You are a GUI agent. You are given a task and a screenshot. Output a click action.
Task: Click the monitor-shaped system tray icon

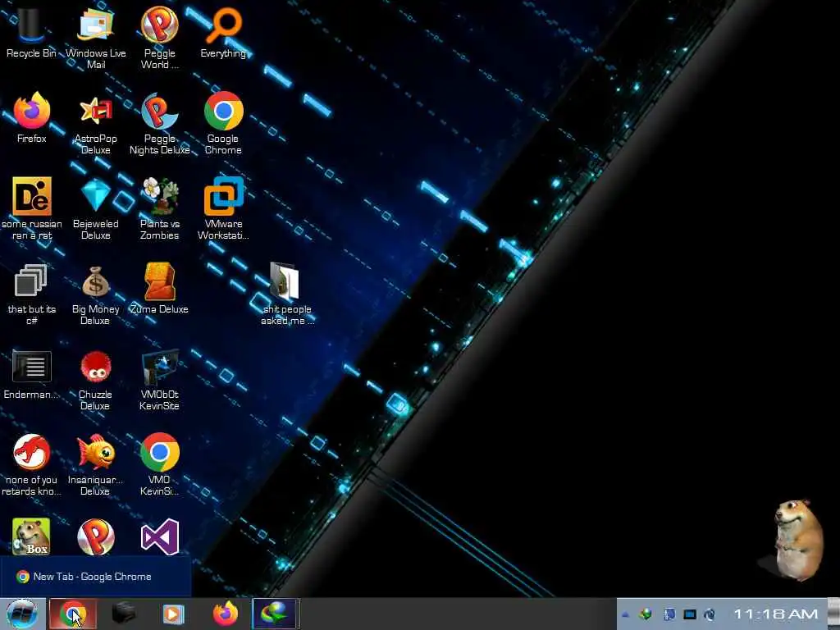[x=689, y=614]
